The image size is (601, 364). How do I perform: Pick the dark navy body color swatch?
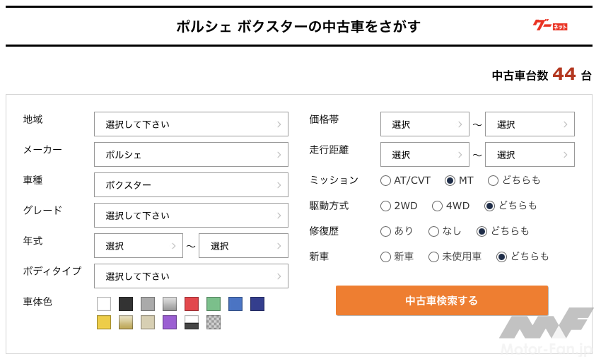[x=257, y=304]
